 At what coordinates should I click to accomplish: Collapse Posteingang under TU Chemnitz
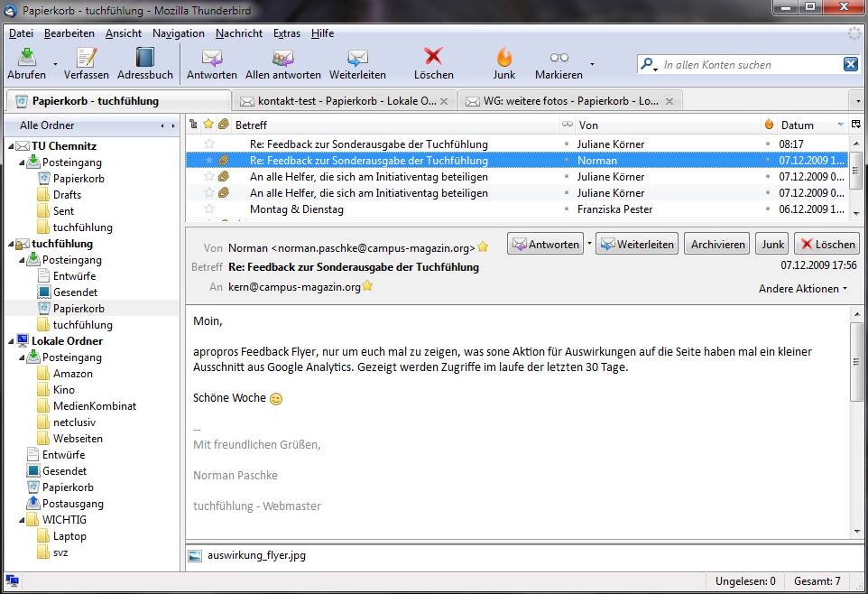[22, 162]
